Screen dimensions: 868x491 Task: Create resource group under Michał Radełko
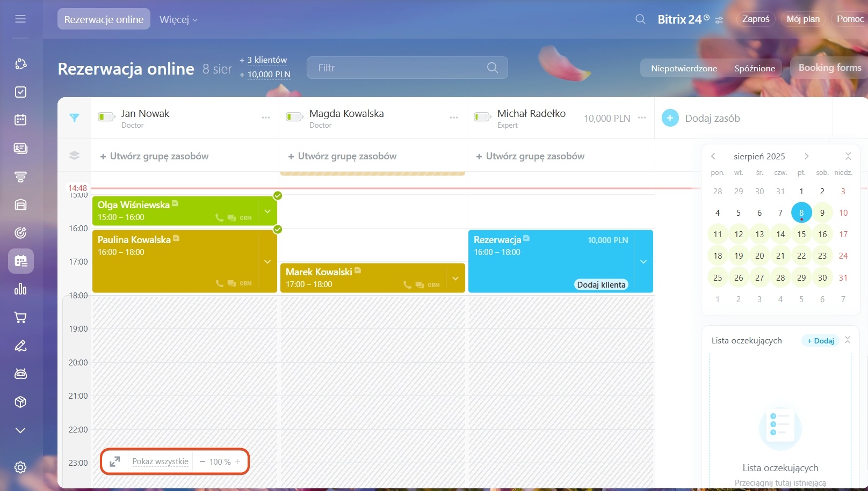530,156
